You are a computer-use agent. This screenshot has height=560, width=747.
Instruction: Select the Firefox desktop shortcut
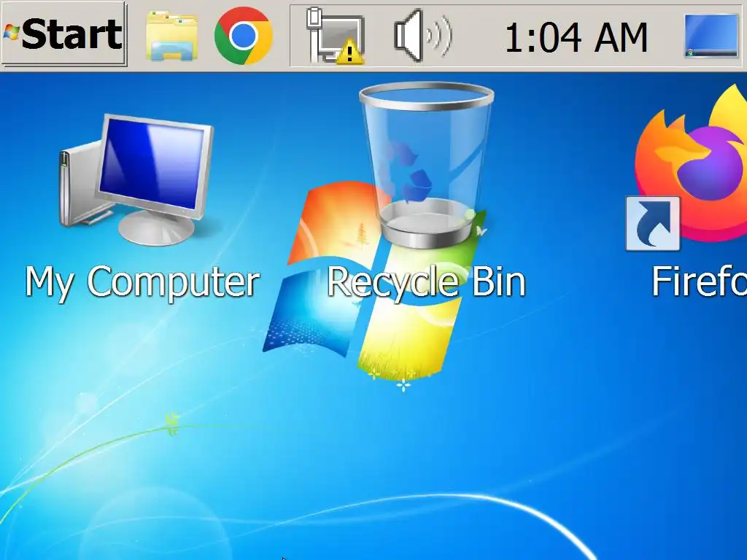686,167
